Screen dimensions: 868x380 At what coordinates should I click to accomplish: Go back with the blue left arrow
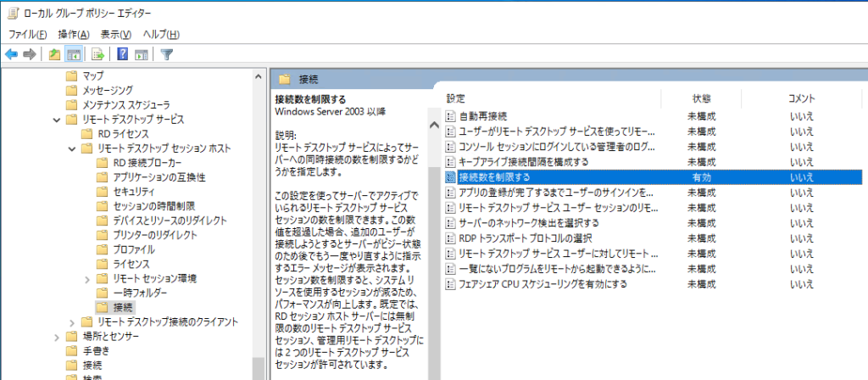(x=12, y=54)
